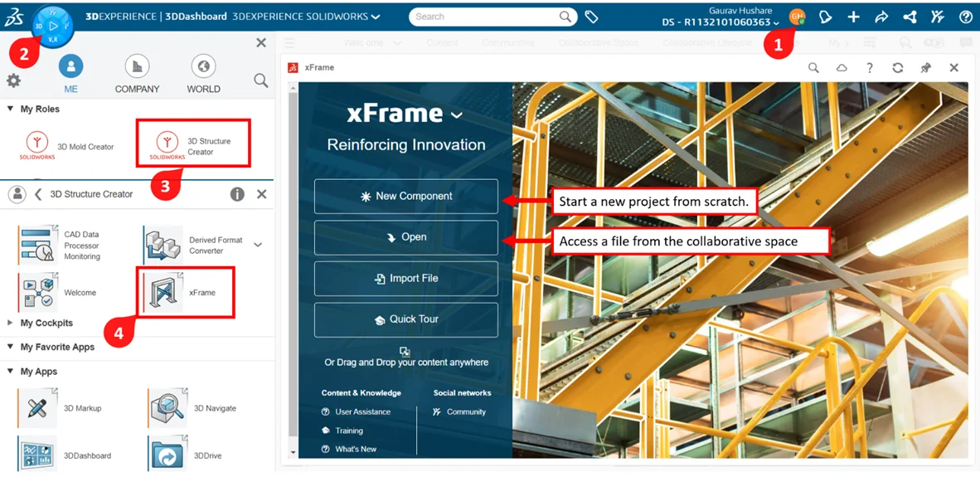Open the 3DEXPERIENCE compass
Screen dimensions: 980x482
[53, 27]
